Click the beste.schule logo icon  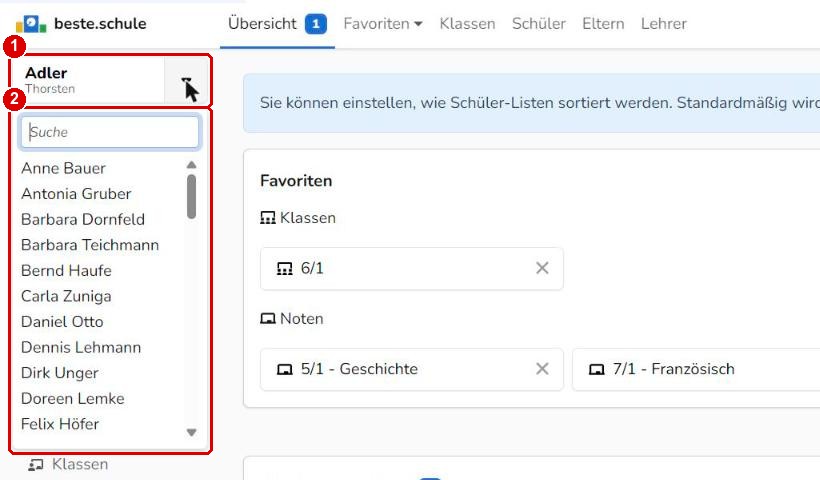[31, 24]
